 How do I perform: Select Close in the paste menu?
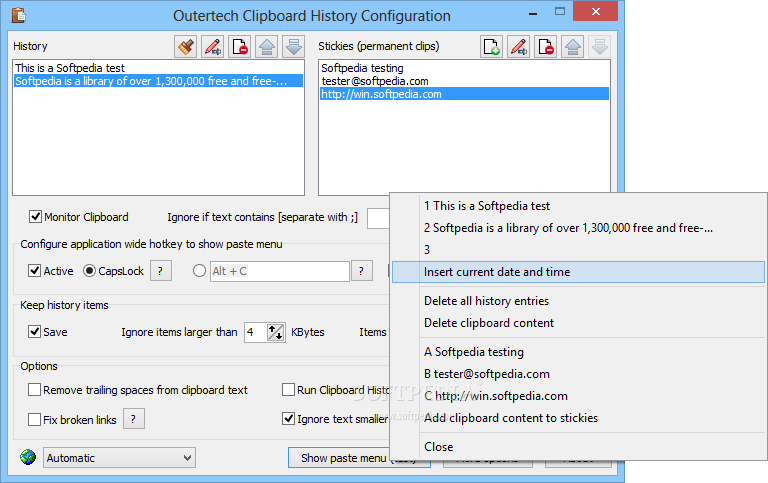coord(578,447)
